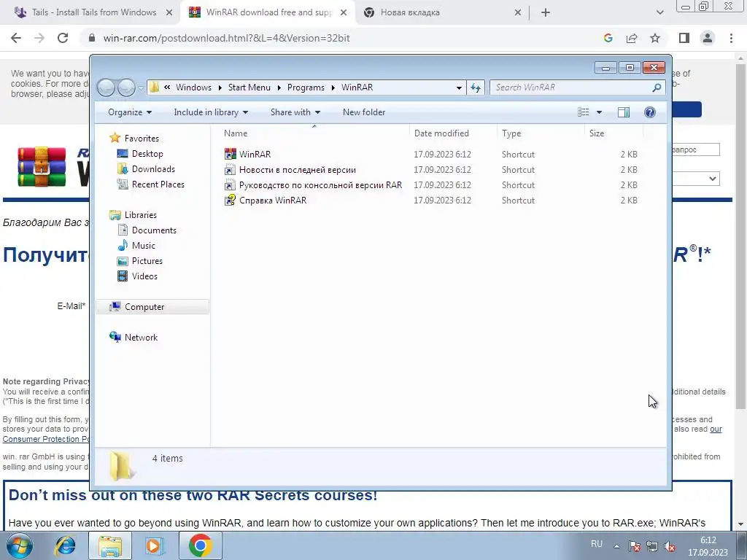This screenshot has height=560, width=747.
Task: Change view icon in Explorer toolbar
Action: [584, 112]
